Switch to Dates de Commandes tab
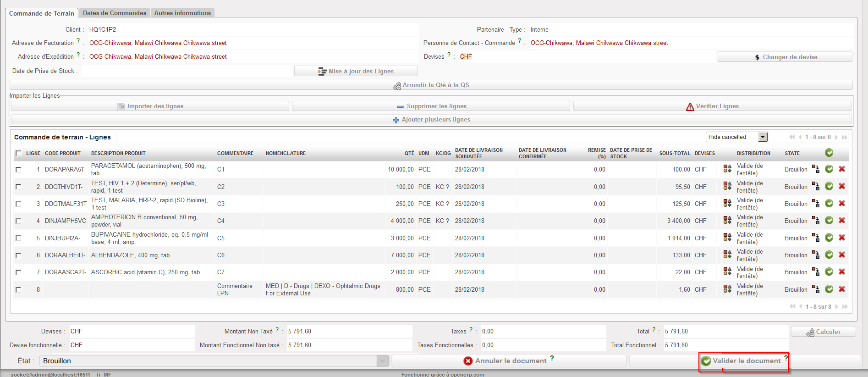868x377 pixels. (x=115, y=13)
